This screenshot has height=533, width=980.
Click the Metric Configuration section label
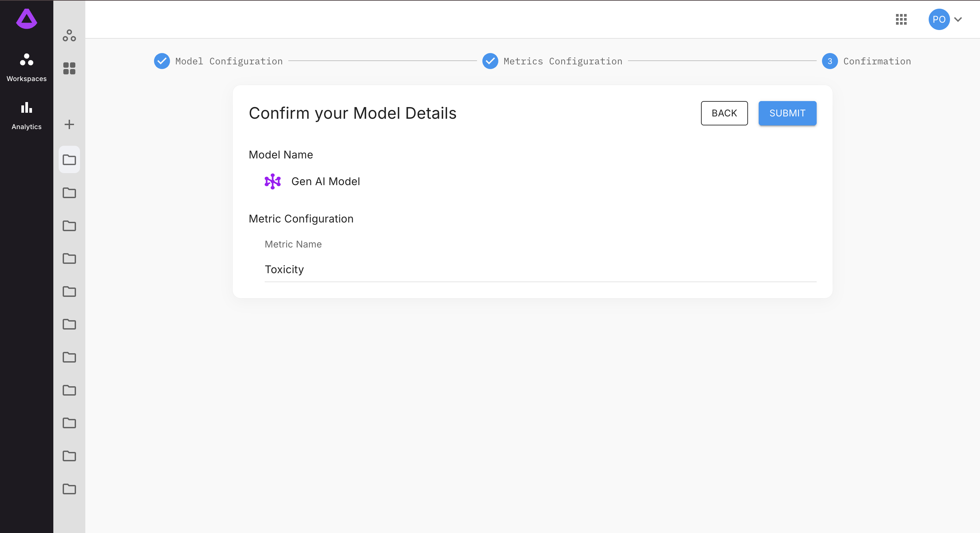click(x=301, y=218)
